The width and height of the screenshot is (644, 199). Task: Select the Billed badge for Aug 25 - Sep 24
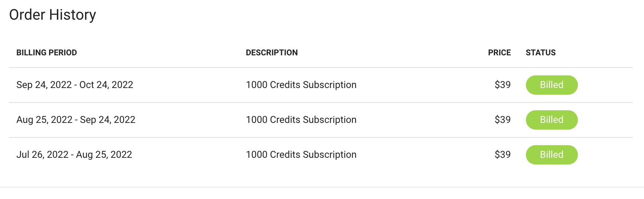(x=552, y=120)
